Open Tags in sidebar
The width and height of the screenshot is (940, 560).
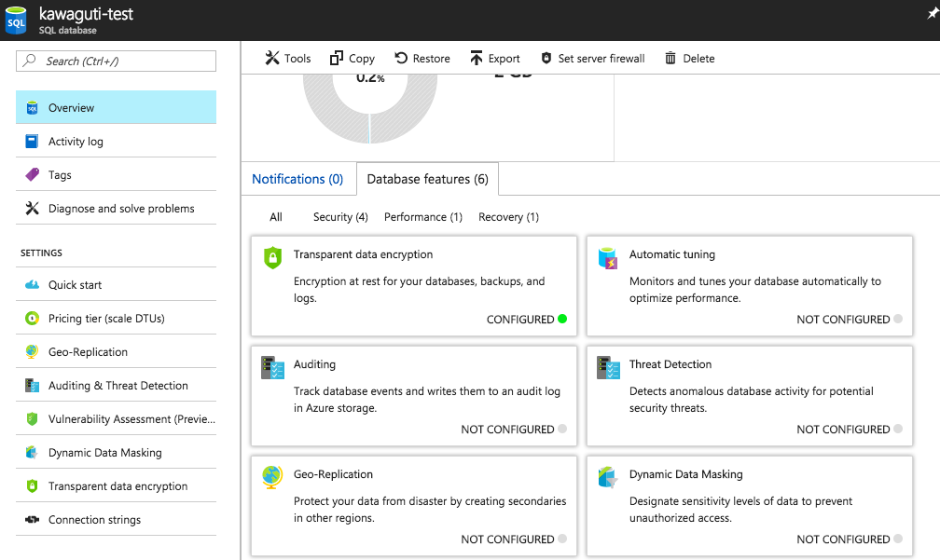(x=116, y=175)
